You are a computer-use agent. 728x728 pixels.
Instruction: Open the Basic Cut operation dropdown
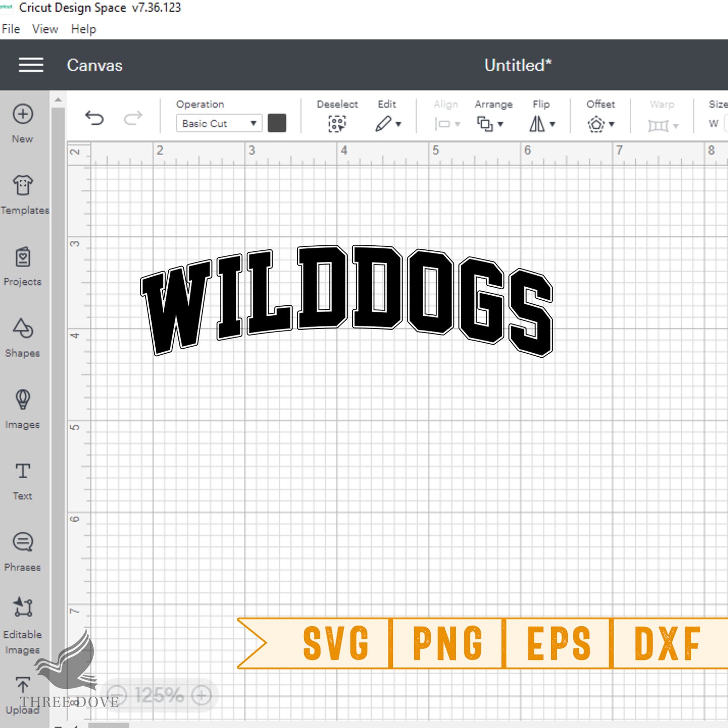coord(219,123)
